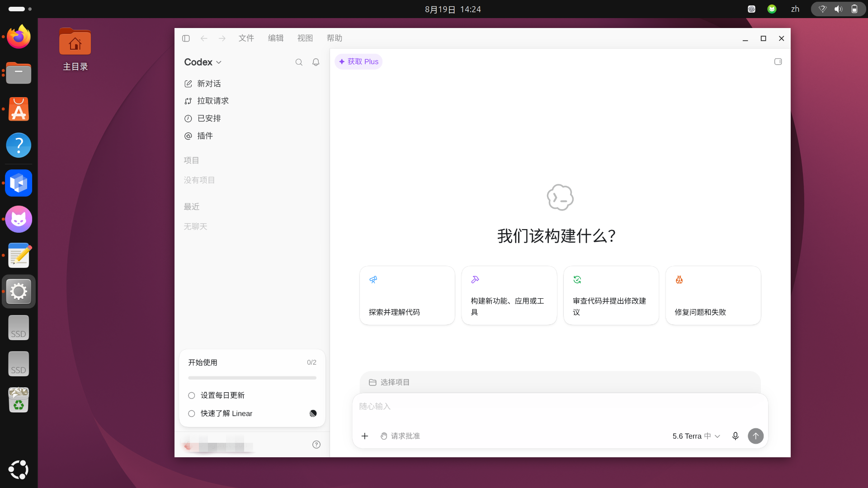Image resolution: width=868 pixels, height=488 pixels.
Task: Send the message with arrow button
Action: pos(756,436)
